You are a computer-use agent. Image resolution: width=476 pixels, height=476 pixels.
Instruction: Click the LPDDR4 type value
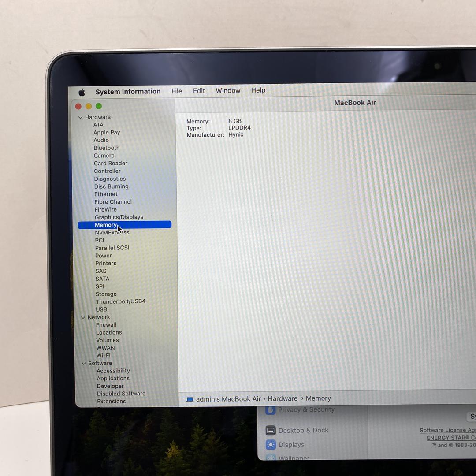239,128
